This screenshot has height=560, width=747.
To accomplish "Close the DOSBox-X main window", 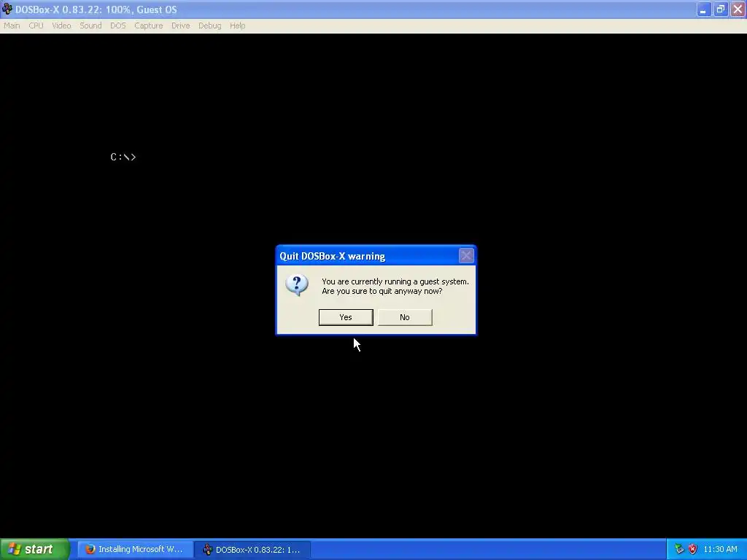I will 738,9.
